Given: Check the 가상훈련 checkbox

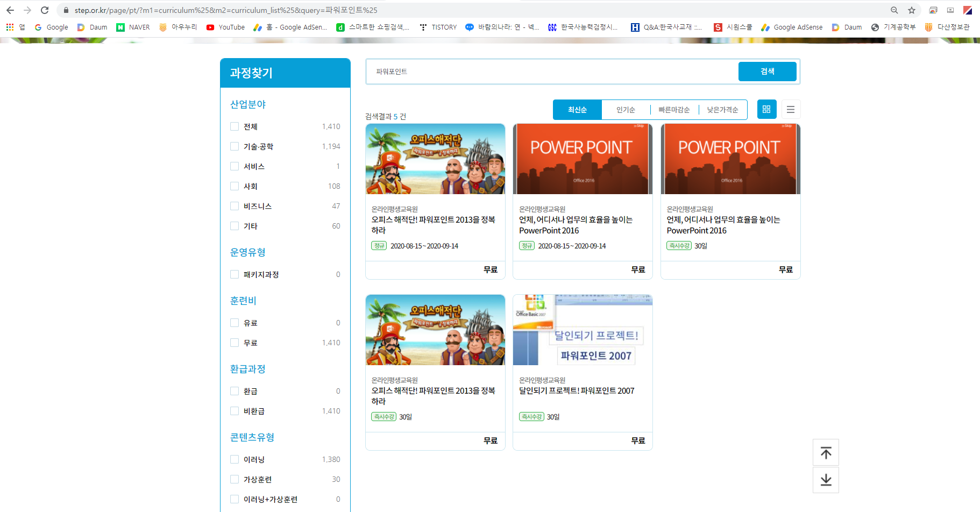Looking at the screenshot, I should coord(235,479).
